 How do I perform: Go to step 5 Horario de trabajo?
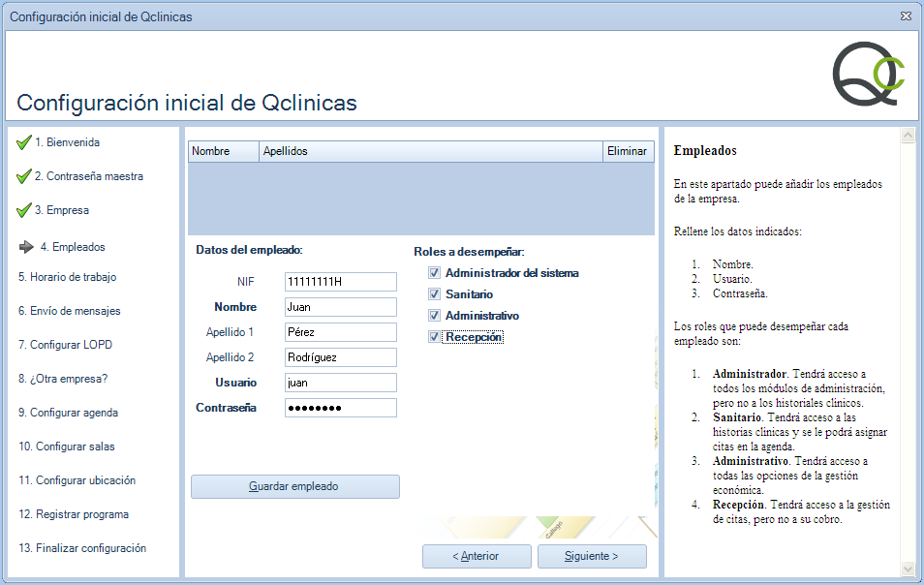point(67,277)
